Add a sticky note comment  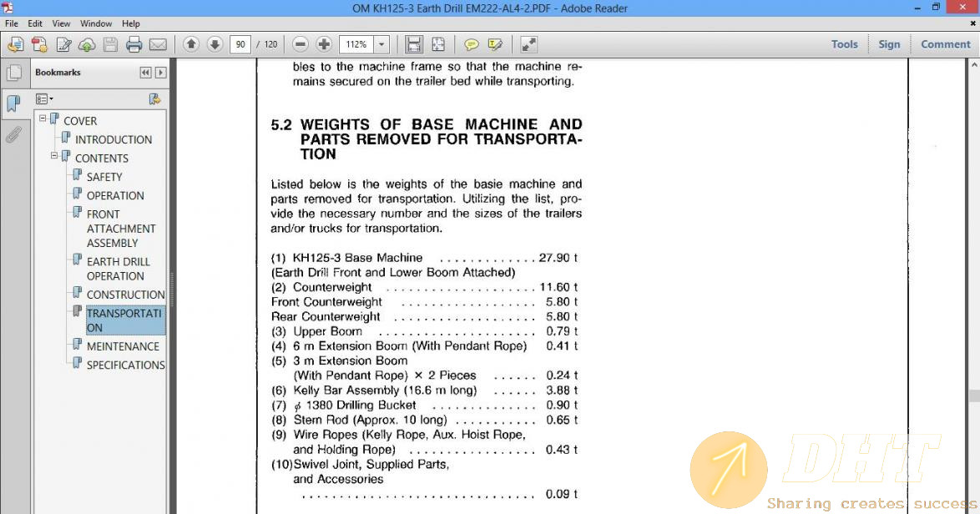coord(472,44)
